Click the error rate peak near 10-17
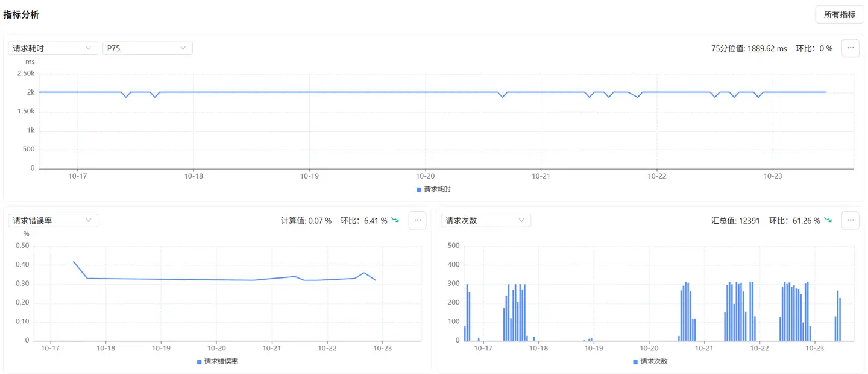 [x=74, y=262]
